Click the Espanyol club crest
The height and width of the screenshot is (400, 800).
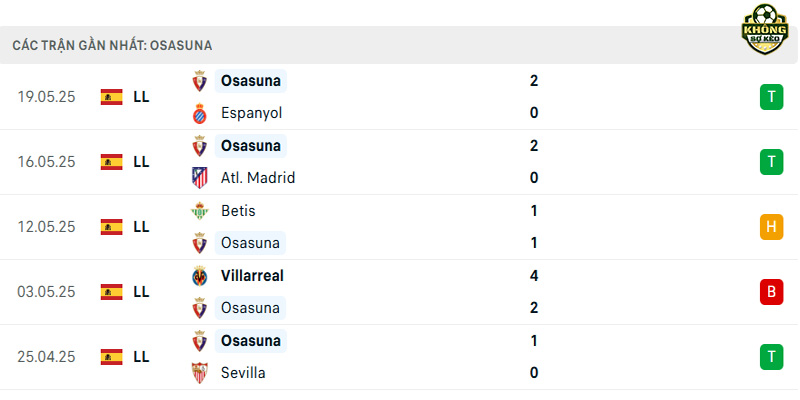point(199,113)
